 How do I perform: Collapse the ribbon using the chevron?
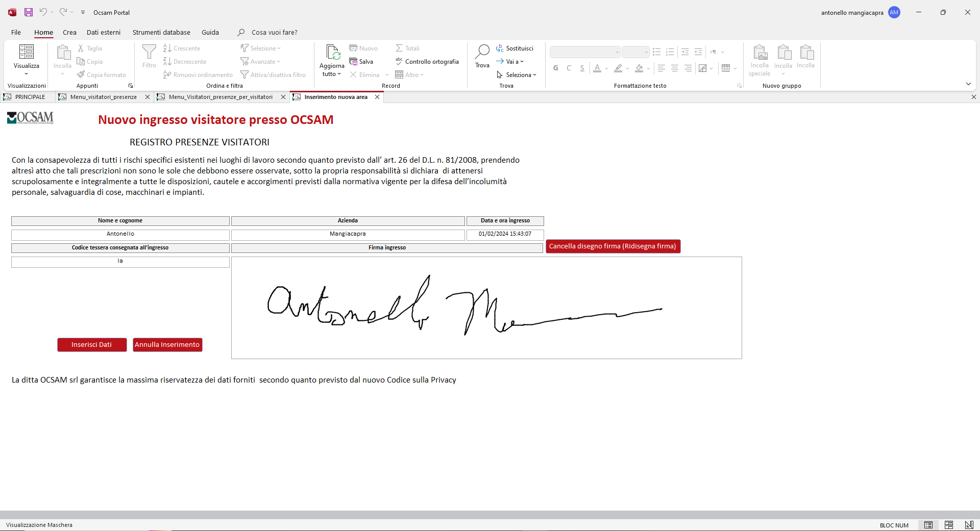tap(968, 84)
